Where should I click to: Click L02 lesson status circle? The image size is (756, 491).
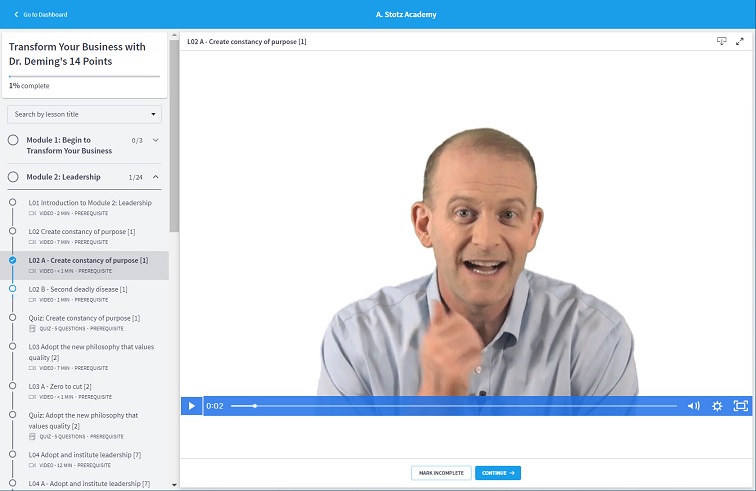coord(13,231)
